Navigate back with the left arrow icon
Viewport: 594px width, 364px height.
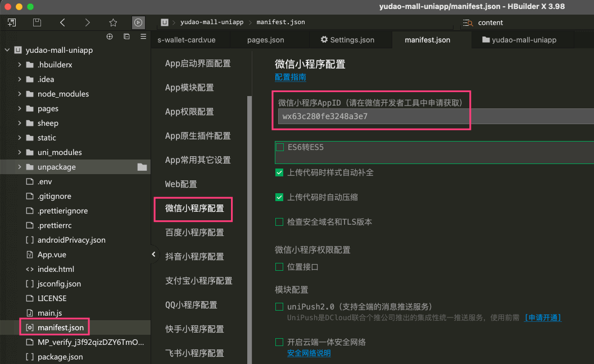pyautogui.click(x=62, y=22)
